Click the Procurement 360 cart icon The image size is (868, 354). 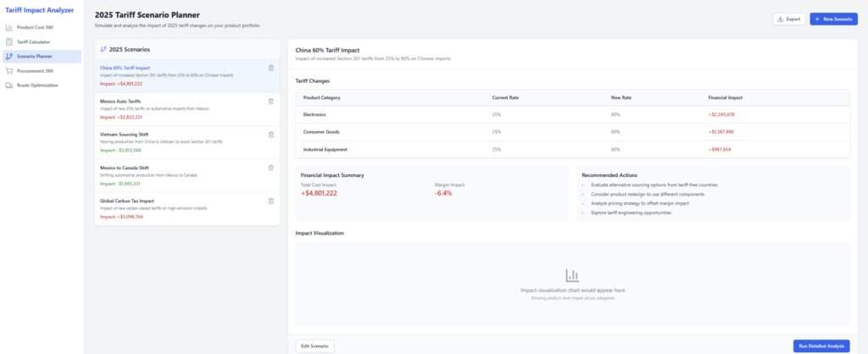pyautogui.click(x=9, y=70)
